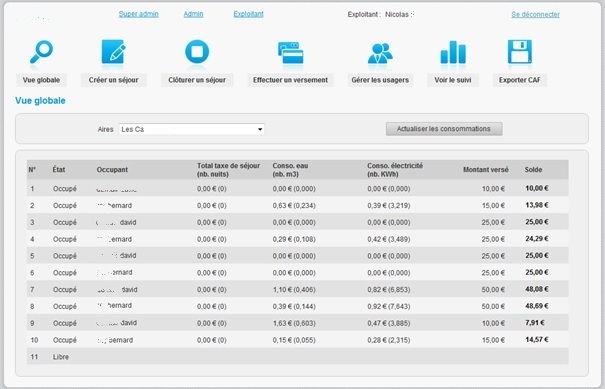Click the Vue globale label button

[x=41, y=80]
